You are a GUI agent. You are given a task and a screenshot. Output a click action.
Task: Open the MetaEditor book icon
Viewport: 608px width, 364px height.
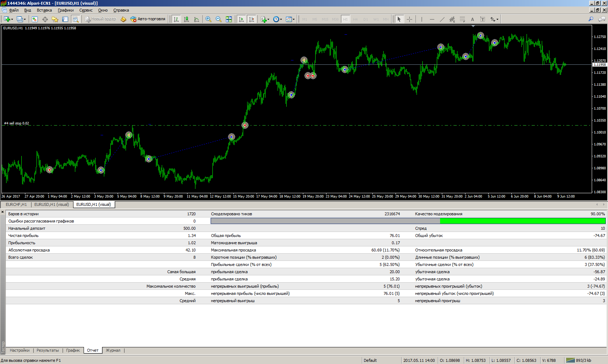pyautogui.click(x=123, y=19)
